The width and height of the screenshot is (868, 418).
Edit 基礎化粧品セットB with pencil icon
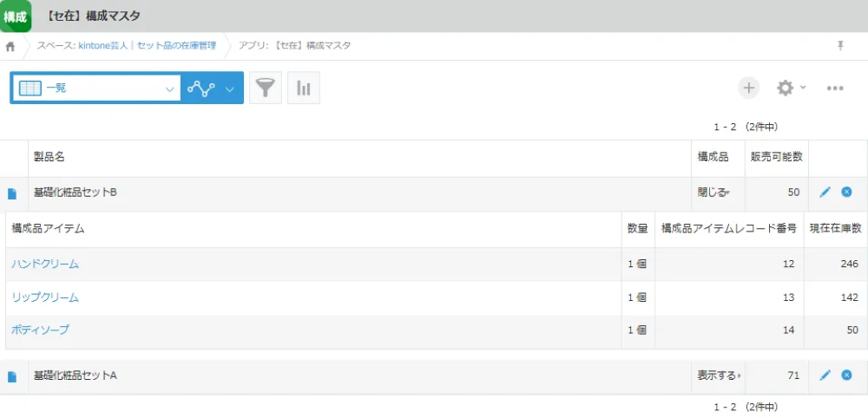tap(825, 192)
